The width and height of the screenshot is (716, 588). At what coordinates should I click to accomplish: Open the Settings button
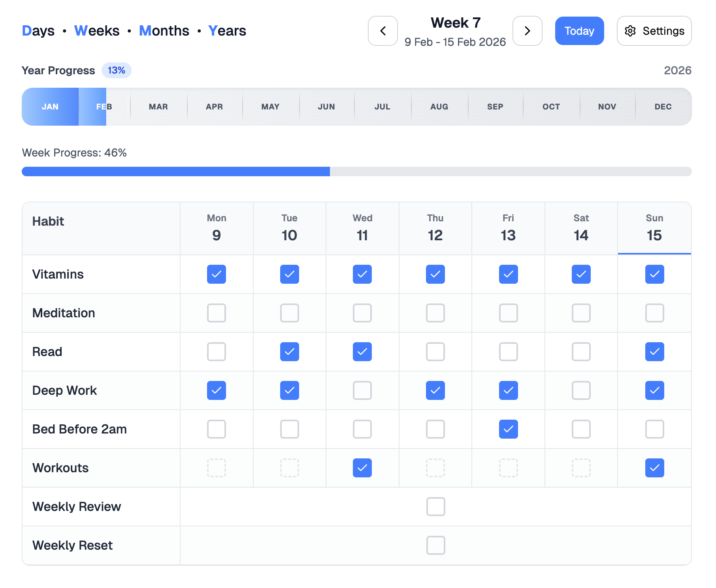654,31
